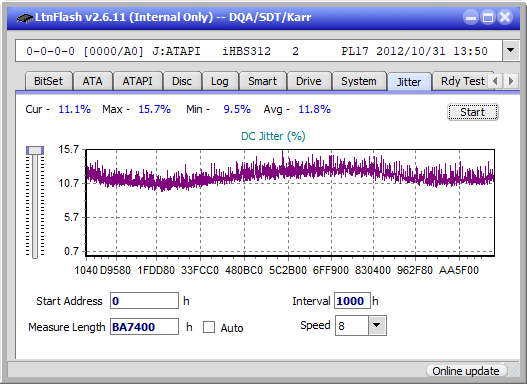Click the vertical scale slider thumb
The width and height of the screenshot is (527, 384).
pos(35,150)
